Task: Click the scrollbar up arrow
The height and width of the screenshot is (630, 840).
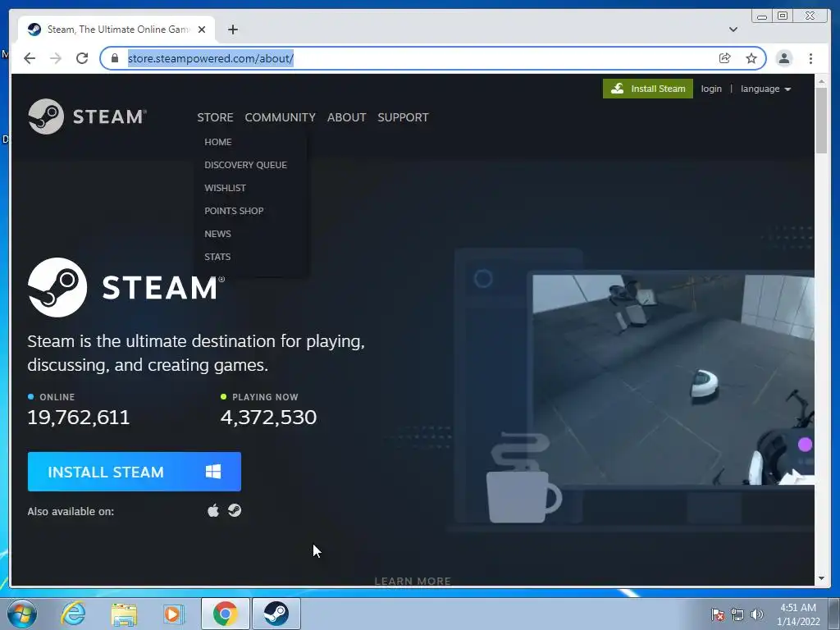Action: [821, 81]
